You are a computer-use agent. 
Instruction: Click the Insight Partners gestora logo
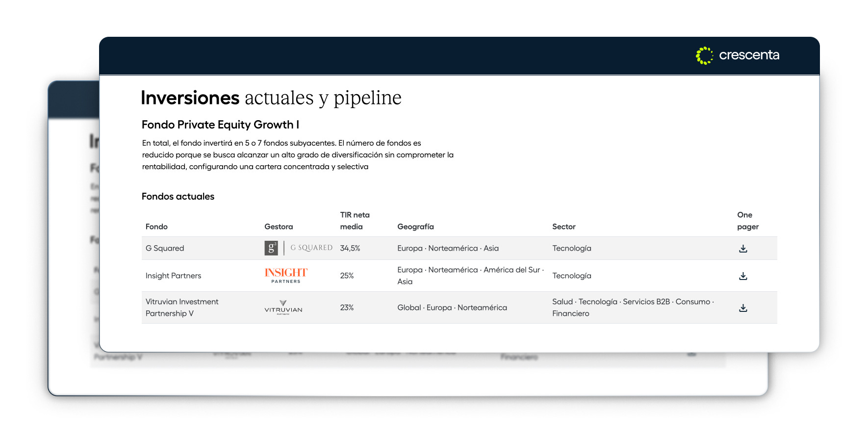tap(286, 276)
